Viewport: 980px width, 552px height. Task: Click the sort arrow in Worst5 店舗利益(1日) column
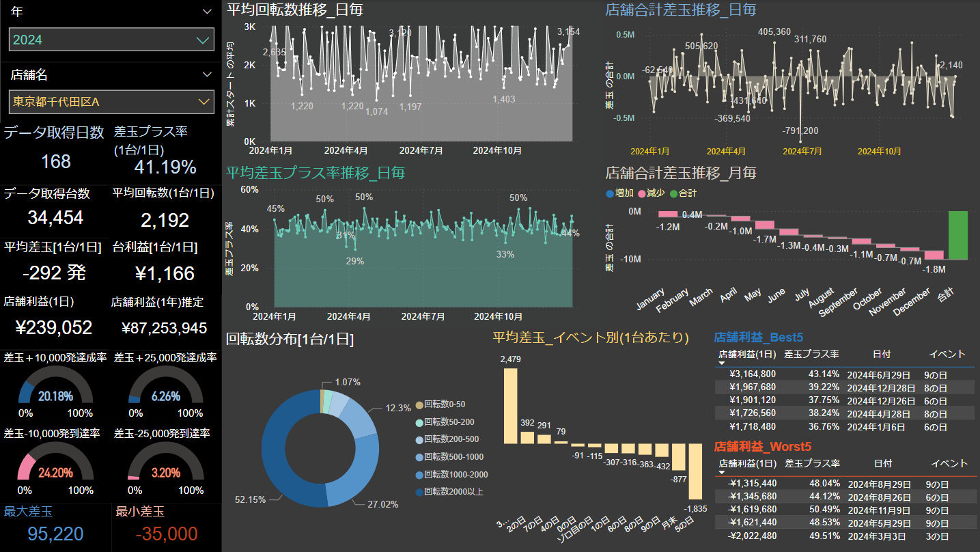[x=722, y=473]
